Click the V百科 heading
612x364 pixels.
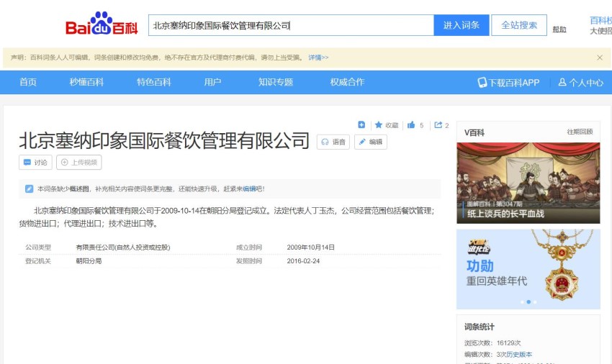click(474, 132)
